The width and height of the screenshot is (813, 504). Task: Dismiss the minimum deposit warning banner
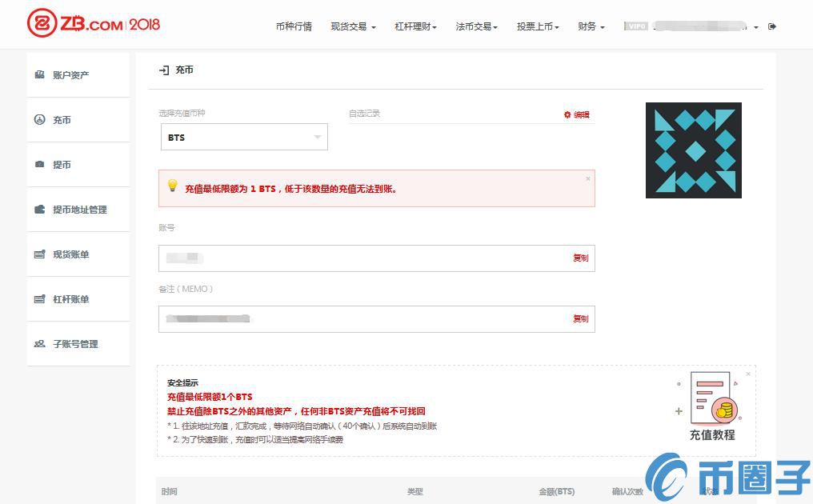(x=588, y=178)
